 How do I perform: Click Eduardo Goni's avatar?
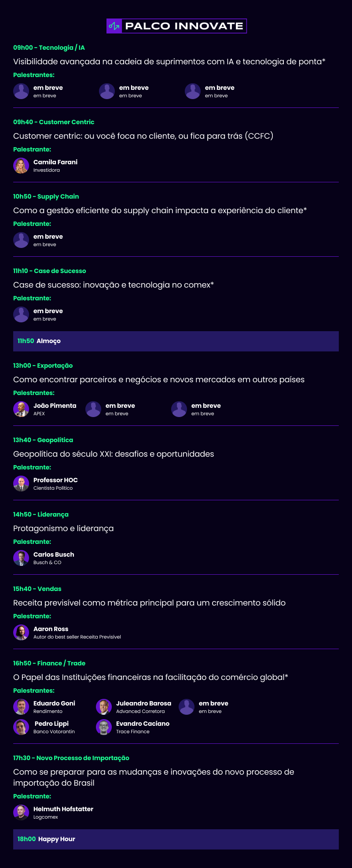tap(21, 707)
